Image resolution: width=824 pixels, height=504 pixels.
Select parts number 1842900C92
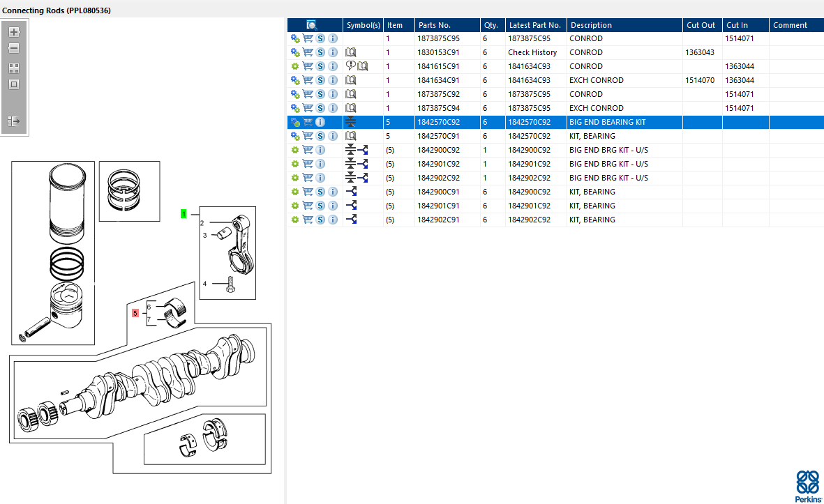click(x=438, y=150)
